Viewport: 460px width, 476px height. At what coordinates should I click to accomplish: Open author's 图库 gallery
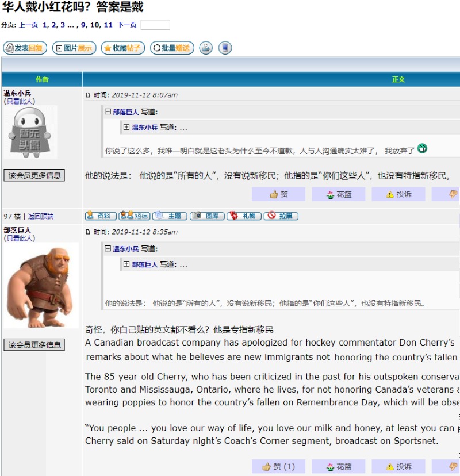pyautogui.click(x=207, y=216)
